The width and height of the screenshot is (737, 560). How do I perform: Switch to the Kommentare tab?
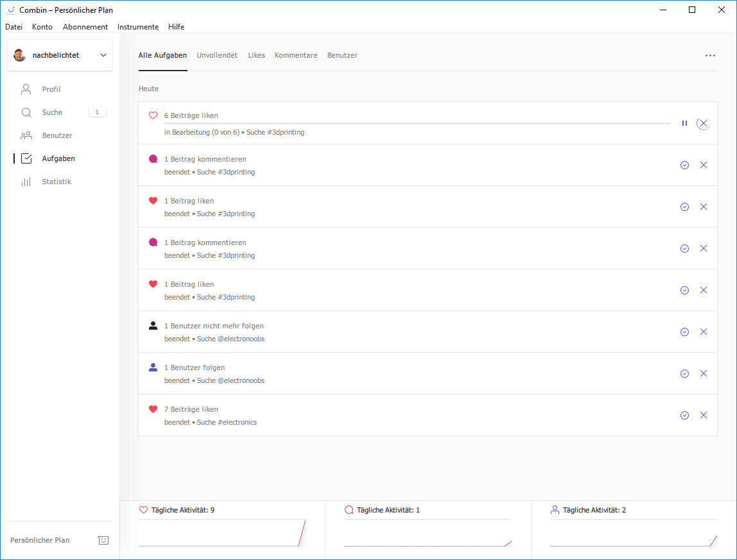(296, 55)
